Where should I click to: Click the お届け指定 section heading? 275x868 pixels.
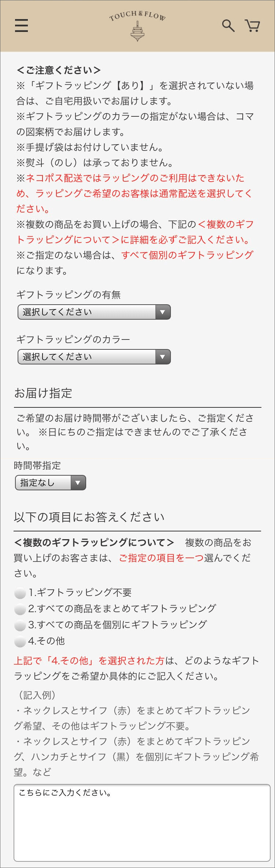pyautogui.click(x=43, y=393)
